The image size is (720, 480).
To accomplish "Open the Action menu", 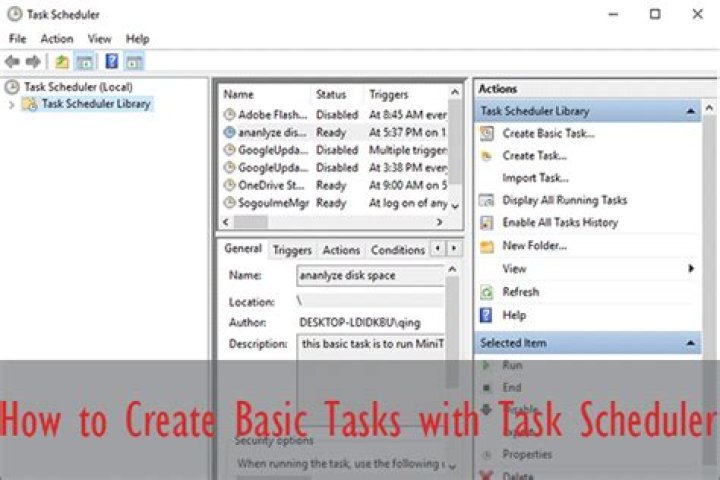I will click(x=57, y=39).
